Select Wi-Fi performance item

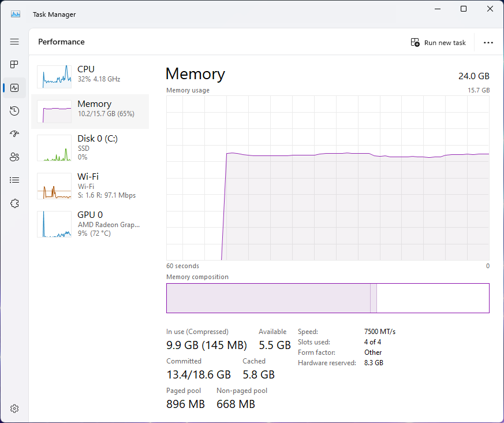coord(89,185)
